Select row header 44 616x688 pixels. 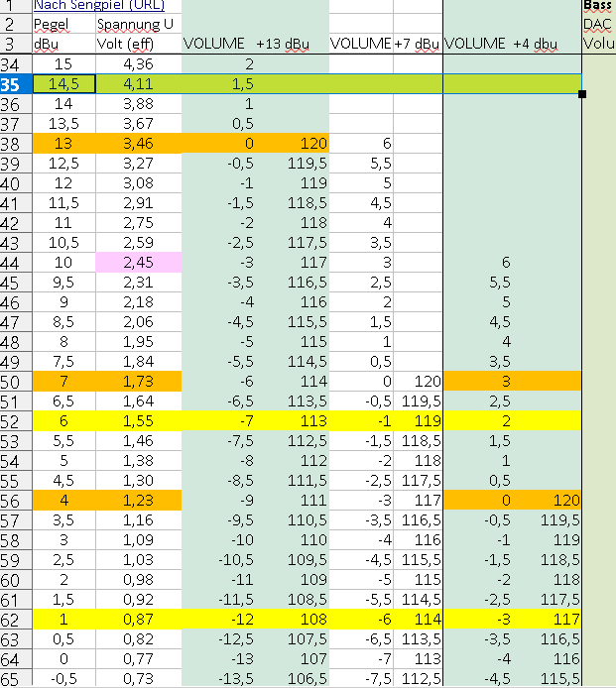click(16, 263)
